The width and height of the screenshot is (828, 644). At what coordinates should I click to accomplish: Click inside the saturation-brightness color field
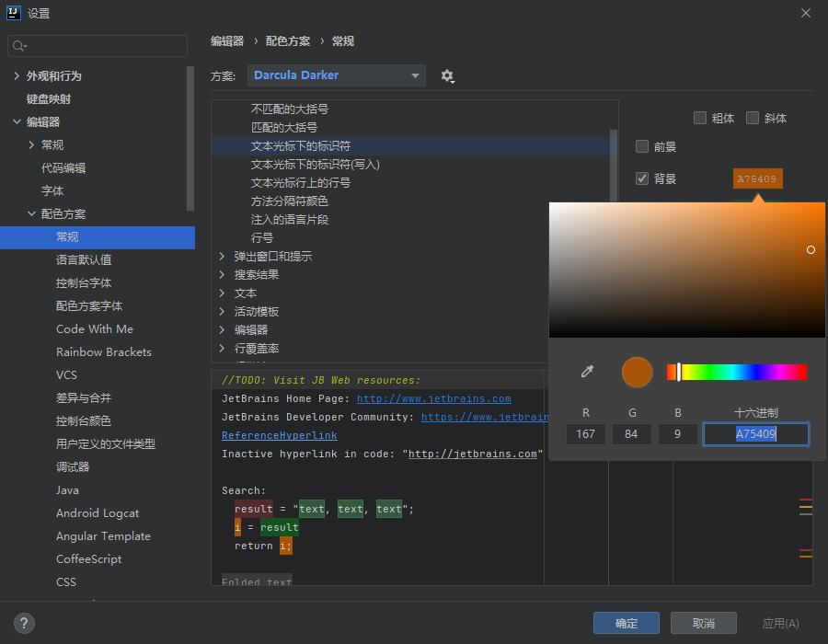pyautogui.click(x=686, y=270)
